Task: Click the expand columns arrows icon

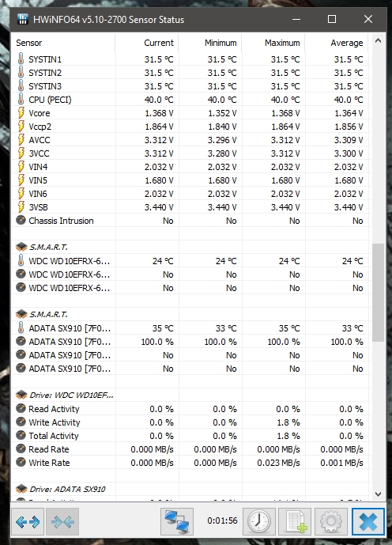Action: point(28,522)
